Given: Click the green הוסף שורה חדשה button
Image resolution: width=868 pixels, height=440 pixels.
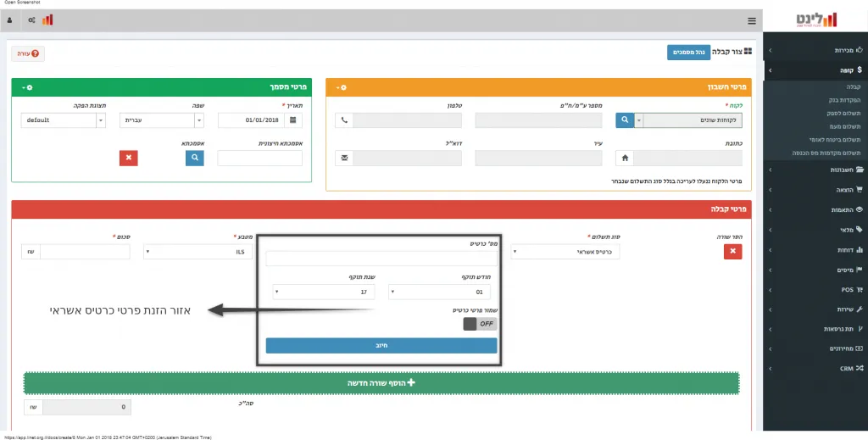Looking at the screenshot, I should 381,383.
